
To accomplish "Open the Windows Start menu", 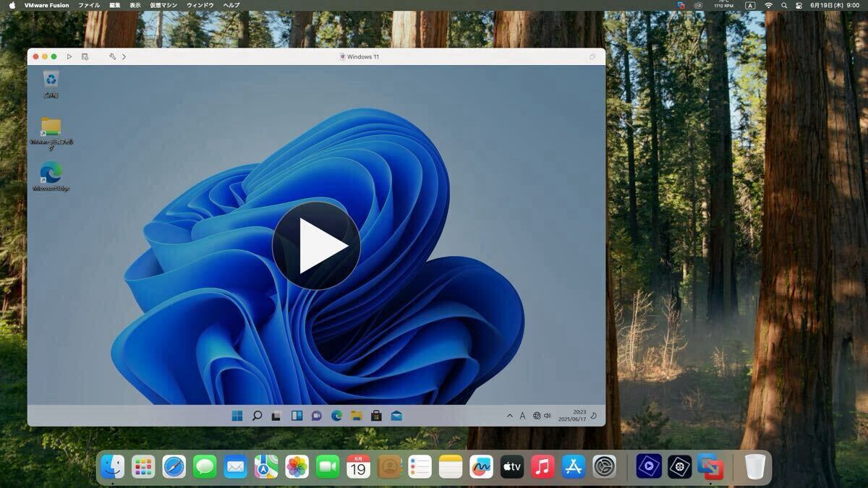I will 237,416.
